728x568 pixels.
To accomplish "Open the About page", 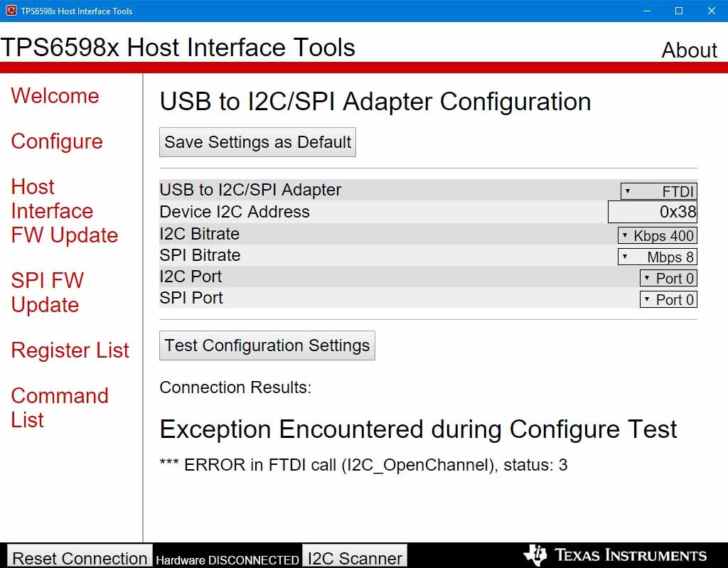I will [x=689, y=50].
